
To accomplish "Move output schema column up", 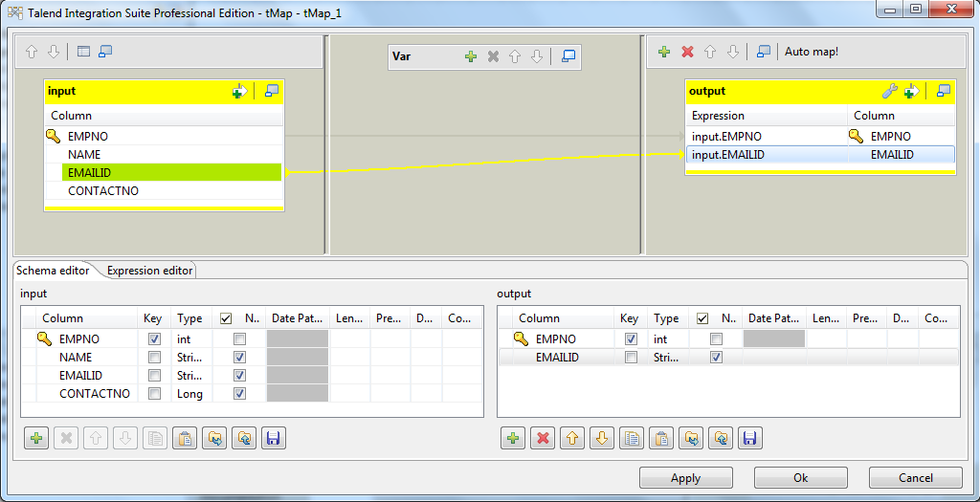I will (x=572, y=438).
